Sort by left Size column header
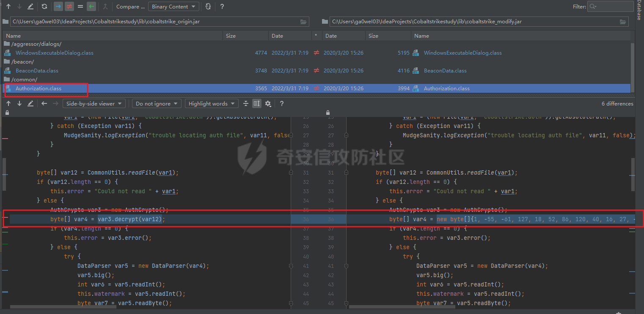The image size is (644, 314). click(245, 36)
